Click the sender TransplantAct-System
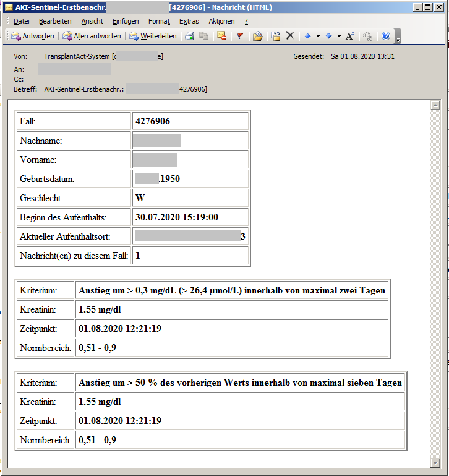Viewport: 449px width, 476px height. [x=77, y=56]
